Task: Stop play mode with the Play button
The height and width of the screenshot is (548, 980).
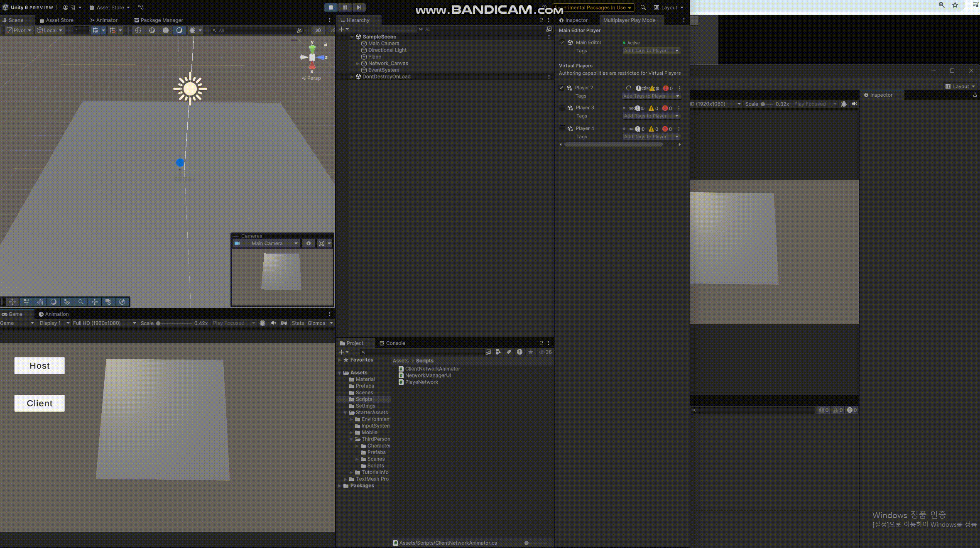Action: [x=331, y=7]
